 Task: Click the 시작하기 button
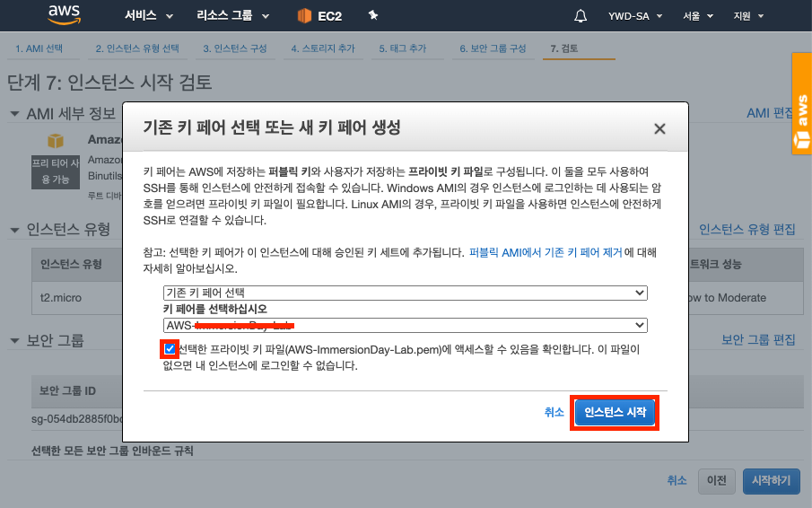771,480
